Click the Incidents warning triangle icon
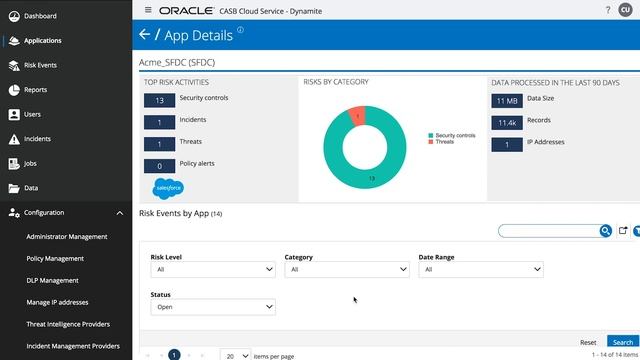The height and width of the screenshot is (360, 640). pos(14,139)
